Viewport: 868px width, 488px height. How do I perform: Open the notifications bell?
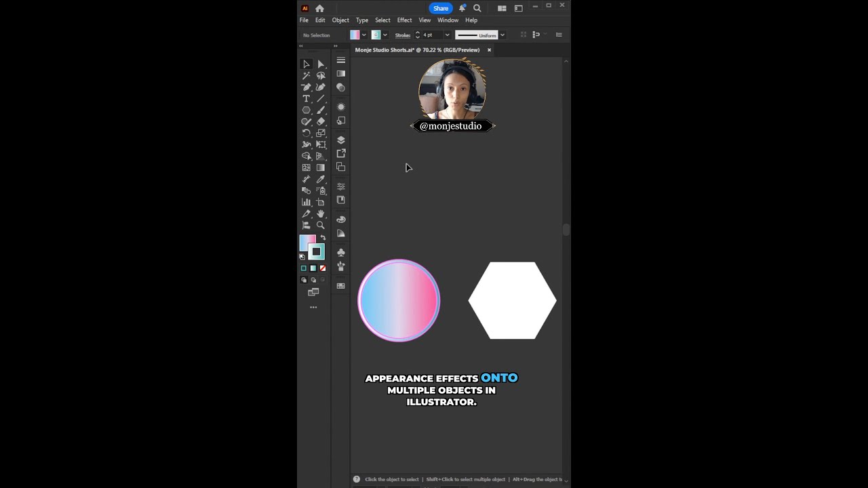462,8
